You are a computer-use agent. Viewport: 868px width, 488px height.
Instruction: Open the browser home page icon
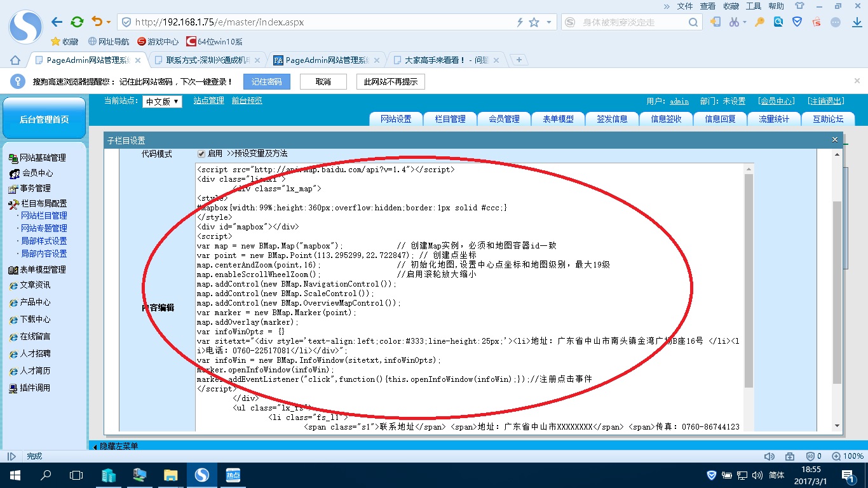(15, 60)
